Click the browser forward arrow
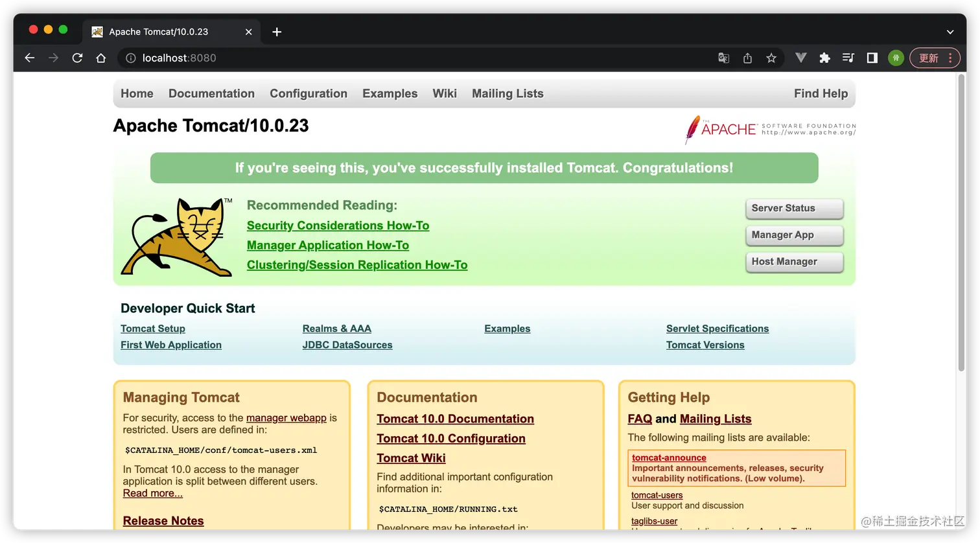 click(53, 58)
